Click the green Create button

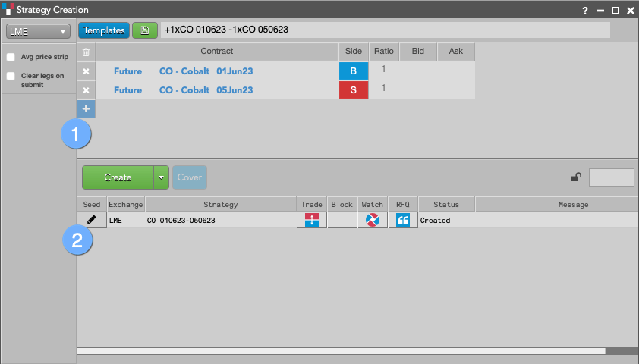[118, 177]
